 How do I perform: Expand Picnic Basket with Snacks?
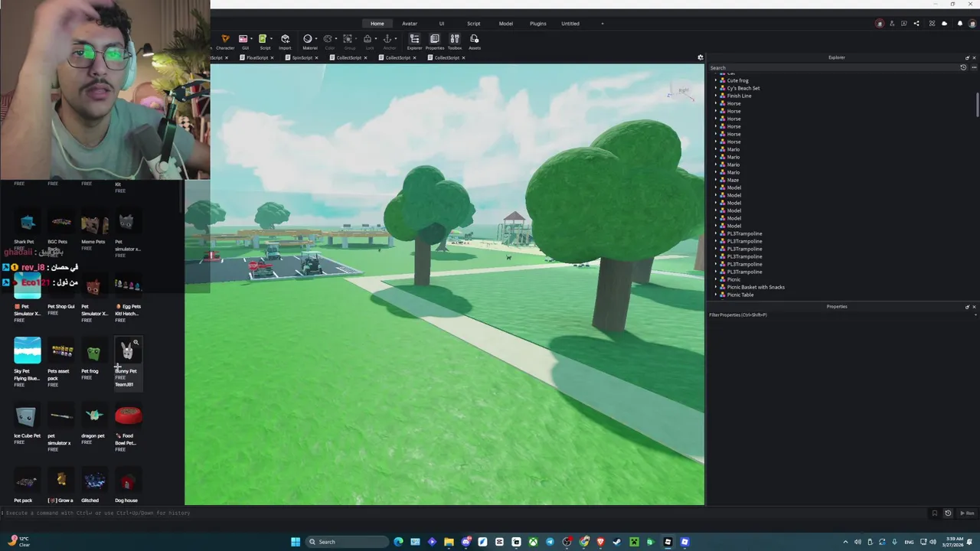coord(716,287)
